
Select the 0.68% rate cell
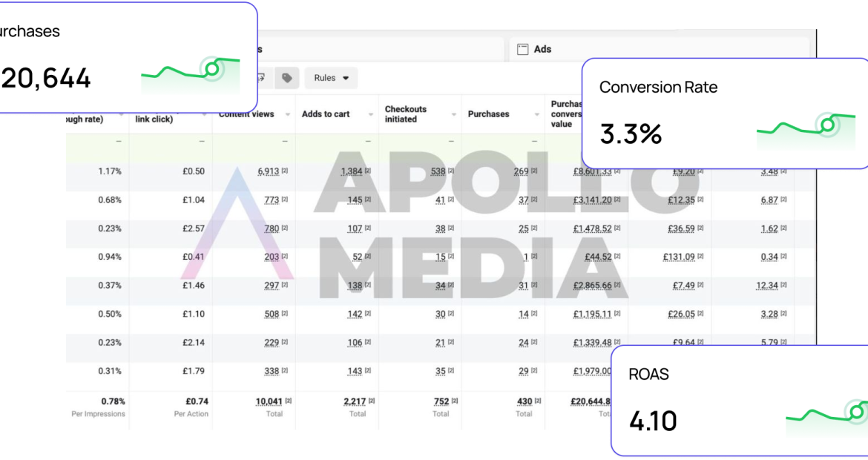(110, 200)
